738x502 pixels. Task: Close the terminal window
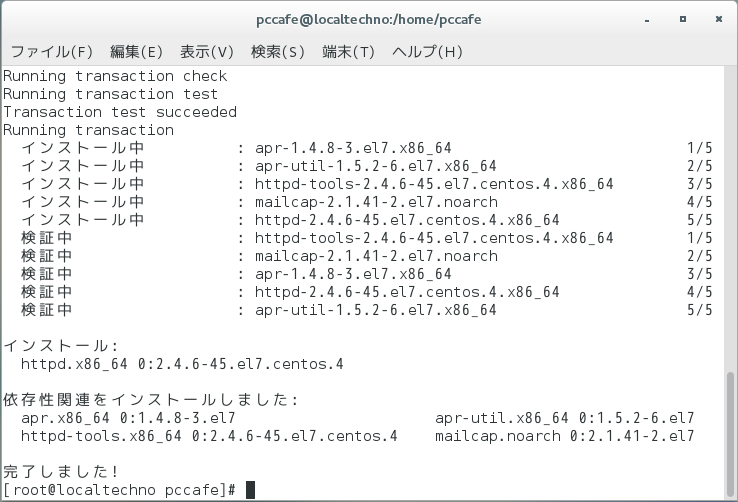pyautogui.click(x=719, y=19)
